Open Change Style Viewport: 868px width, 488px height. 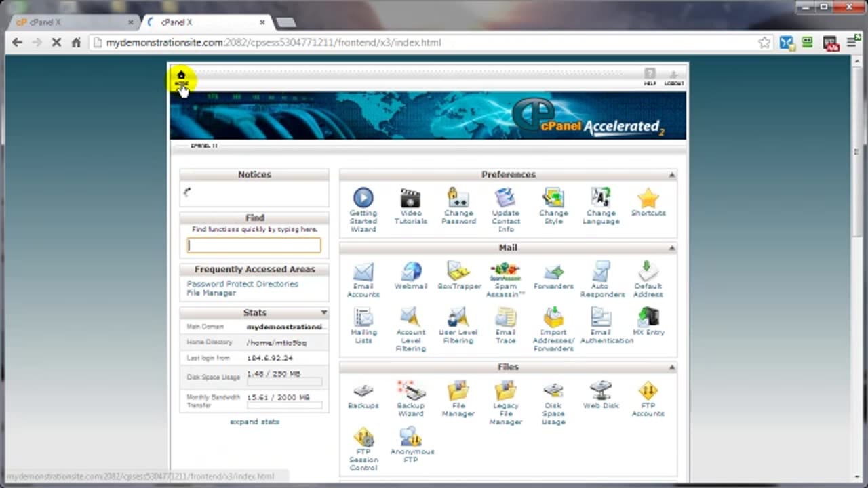[x=553, y=206]
